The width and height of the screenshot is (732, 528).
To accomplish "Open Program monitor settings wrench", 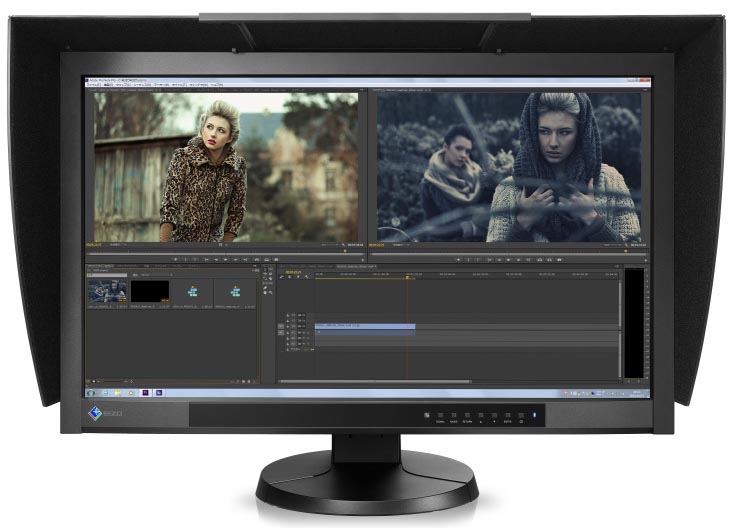I will [x=626, y=245].
